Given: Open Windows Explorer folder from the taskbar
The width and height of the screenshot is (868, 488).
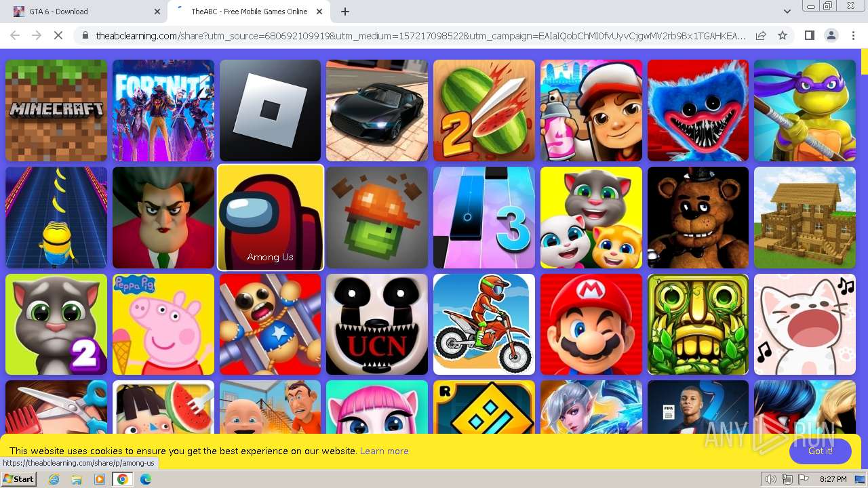Looking at the screenshot, I should point(77,479).
